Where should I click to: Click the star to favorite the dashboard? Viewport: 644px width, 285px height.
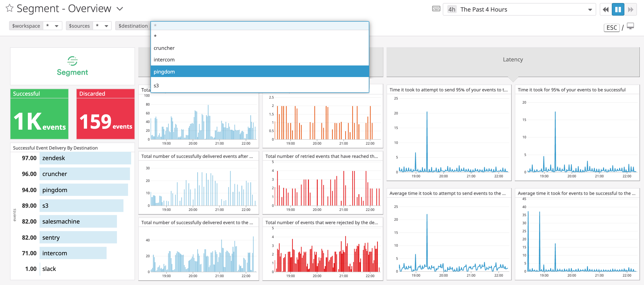9,8
